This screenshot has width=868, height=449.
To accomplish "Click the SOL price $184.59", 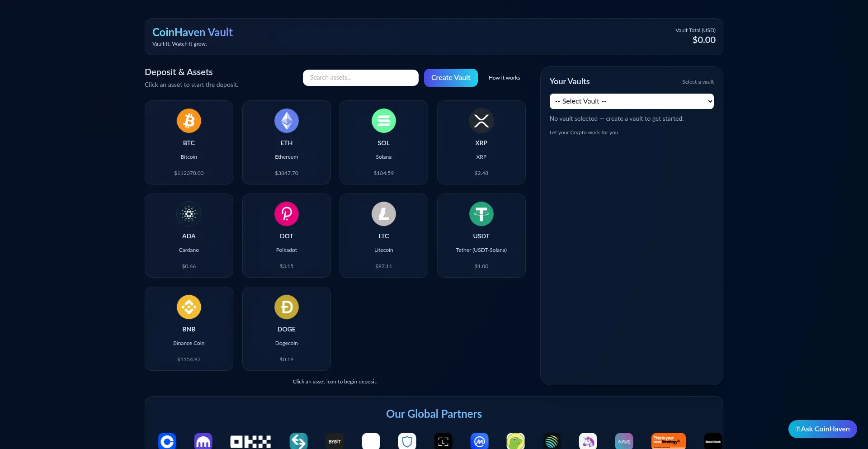I will 384,173.
